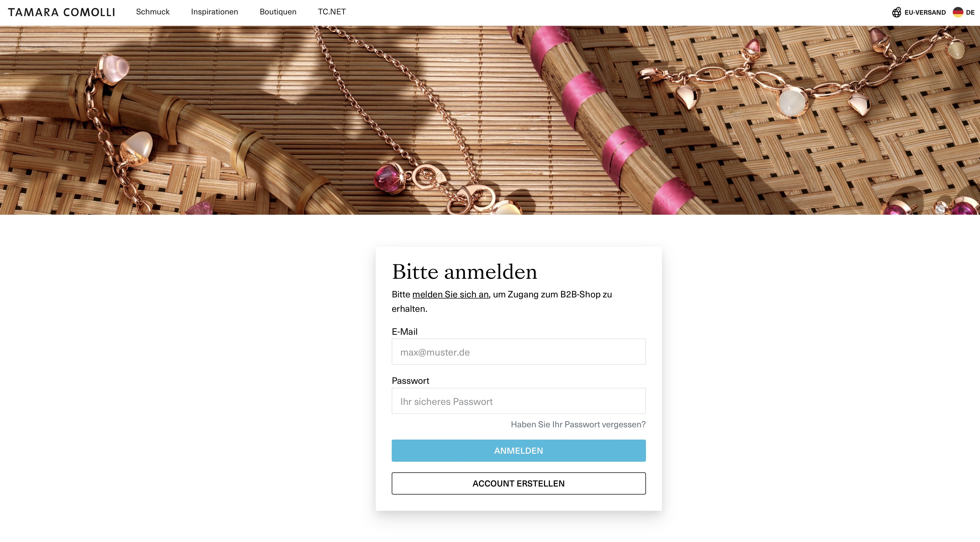Open the DE language selector
The image size is (980, 542).
(x=963, y=12)
